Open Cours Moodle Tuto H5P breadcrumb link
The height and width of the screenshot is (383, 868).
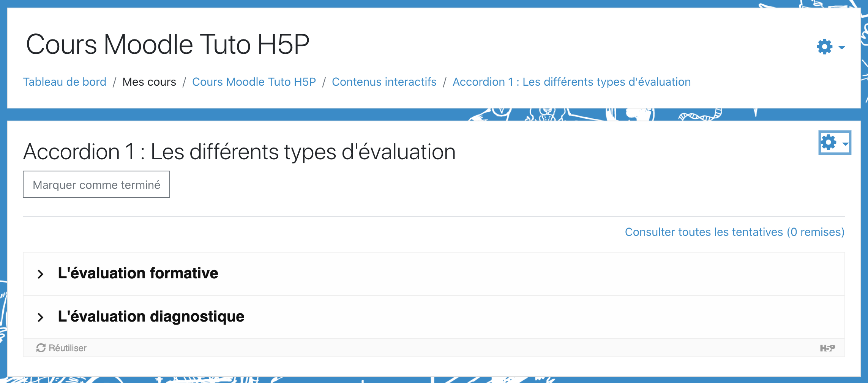pos(254,82)
